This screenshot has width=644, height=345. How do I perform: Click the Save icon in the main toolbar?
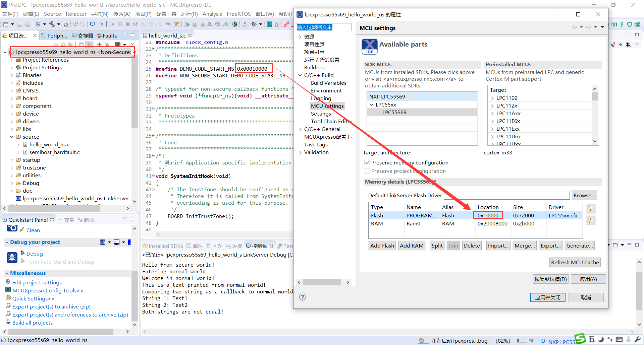tap(19, 24)
